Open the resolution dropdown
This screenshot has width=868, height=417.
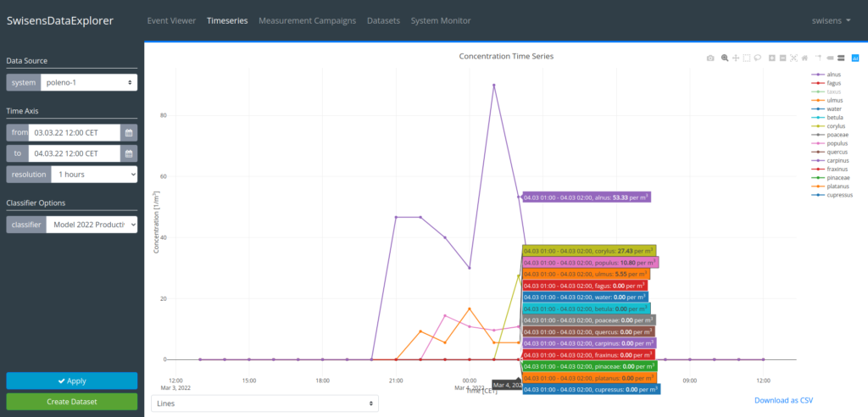point(93,174)
